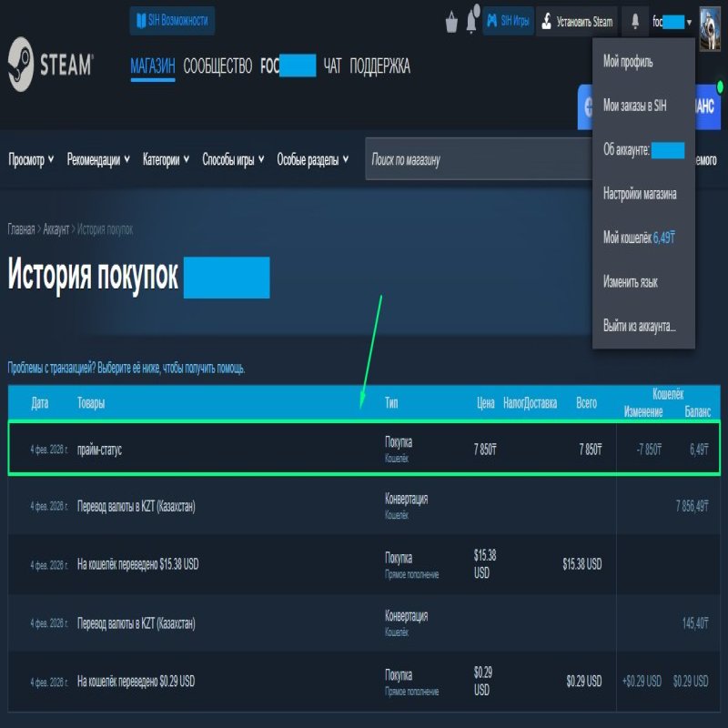
Task: Open the transaction problems help link
Action: click(x=126, y=369)
